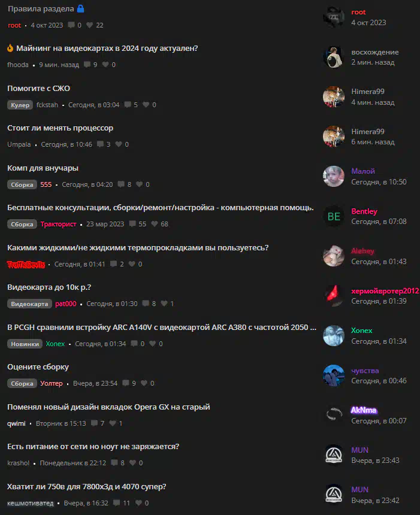Screen dimensions: 420x515
Task: Open the avatar of user Малой
Action: [x=334, y=177]
